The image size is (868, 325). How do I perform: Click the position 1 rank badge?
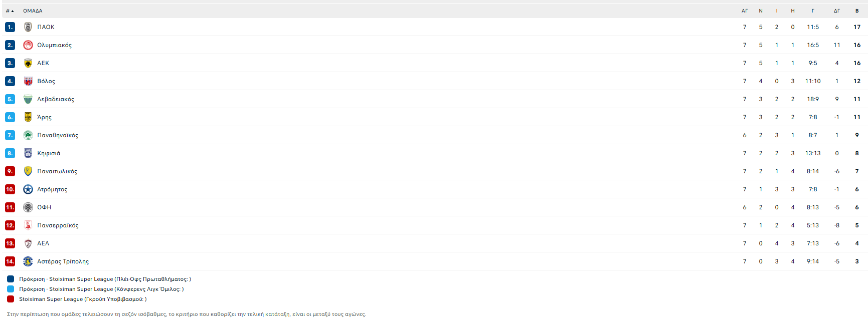pyautogui.click(x=10, y=27)
